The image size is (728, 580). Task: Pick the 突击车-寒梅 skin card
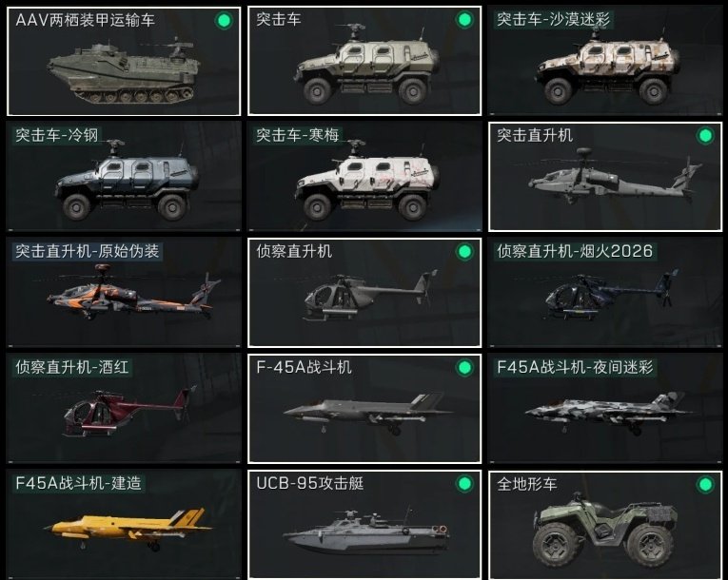click(364, 176)
